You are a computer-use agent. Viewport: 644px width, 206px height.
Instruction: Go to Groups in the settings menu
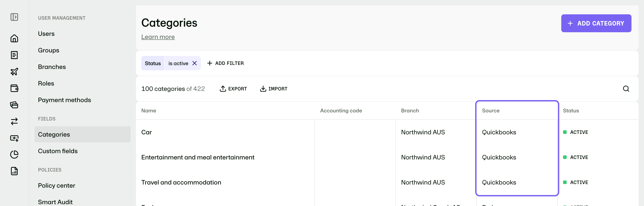[49, 50]
